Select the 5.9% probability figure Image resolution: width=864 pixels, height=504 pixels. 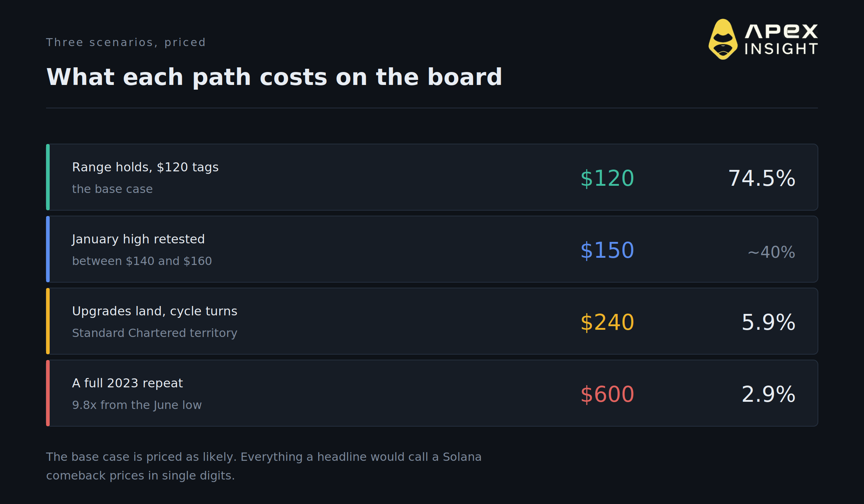[769, 322]
